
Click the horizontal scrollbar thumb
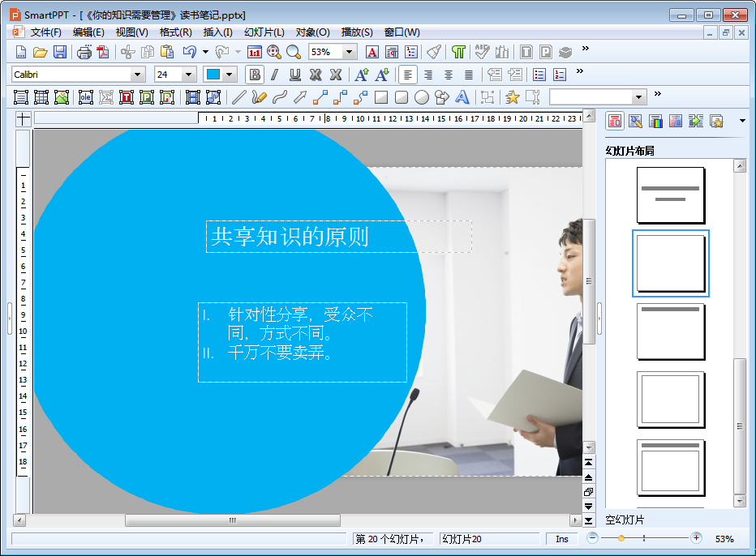coord(232,520)
